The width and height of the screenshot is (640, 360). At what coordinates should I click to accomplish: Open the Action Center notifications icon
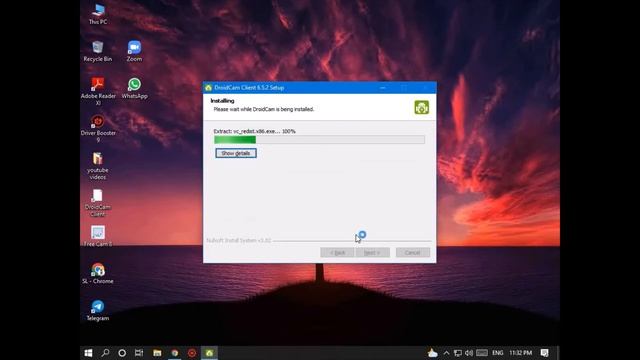[x=544, y=353]
